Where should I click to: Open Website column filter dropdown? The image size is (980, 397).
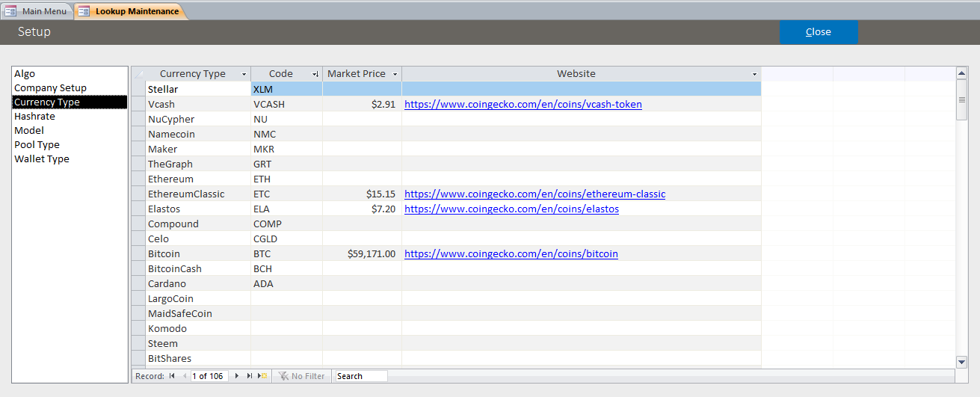[754, 74]
